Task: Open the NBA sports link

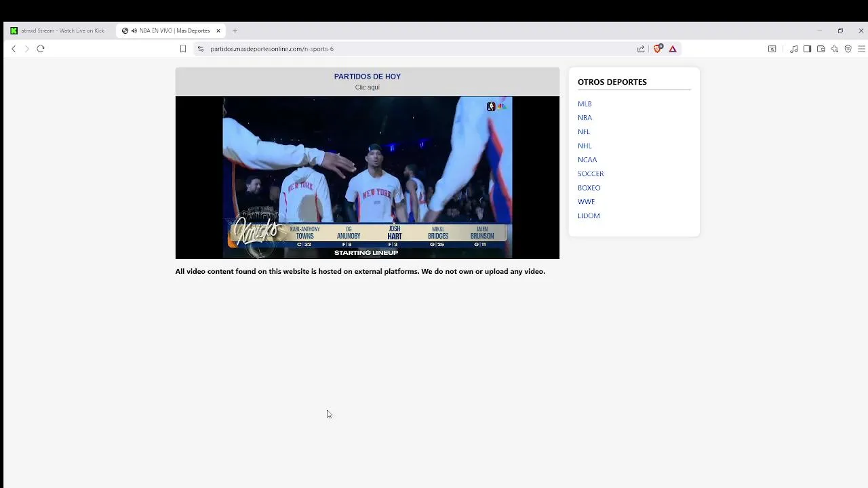Action: tap(585, 118)
